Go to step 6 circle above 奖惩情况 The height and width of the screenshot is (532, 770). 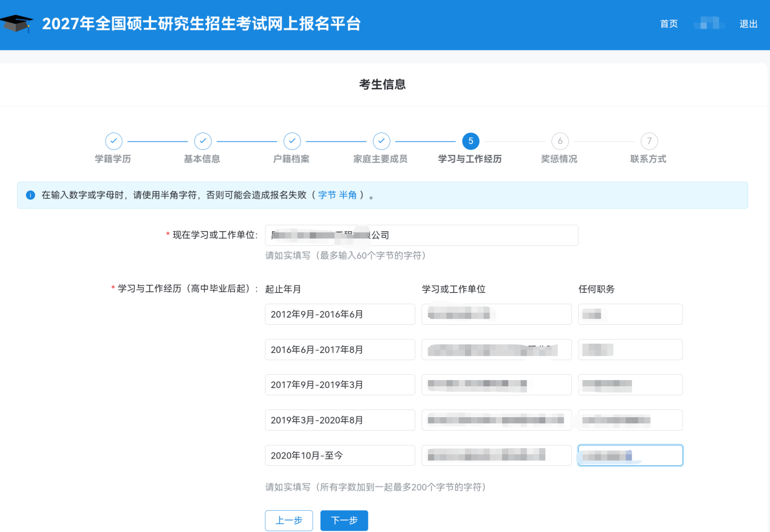pyautogui.click(x=560, y=141)
